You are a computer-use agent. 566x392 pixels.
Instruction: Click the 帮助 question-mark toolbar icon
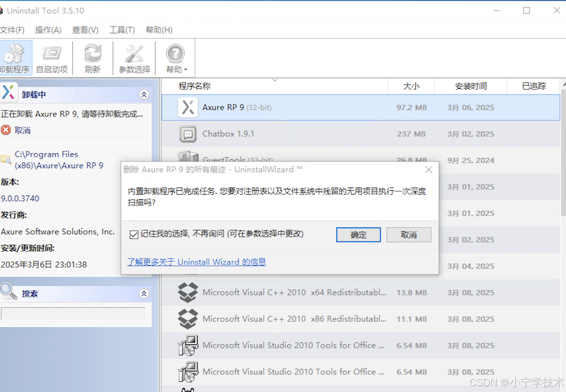175,54
